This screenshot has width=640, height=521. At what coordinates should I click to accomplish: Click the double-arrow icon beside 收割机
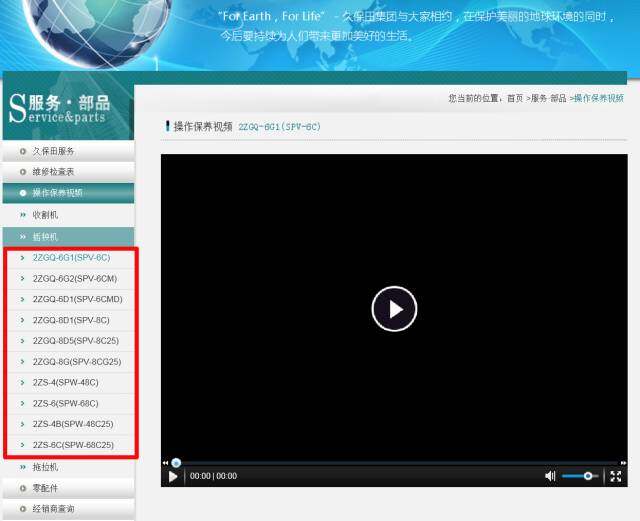(23, 215)
